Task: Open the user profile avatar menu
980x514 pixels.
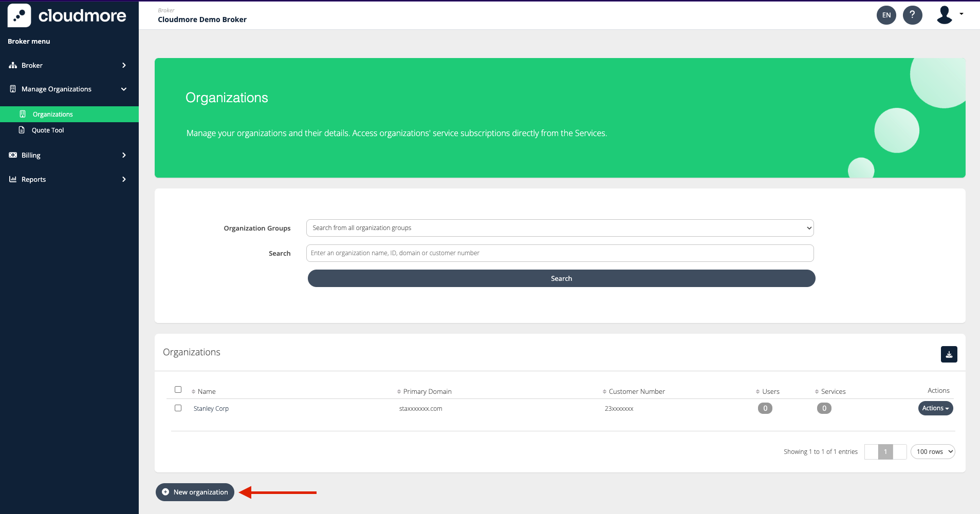Action: pos(949,15)
